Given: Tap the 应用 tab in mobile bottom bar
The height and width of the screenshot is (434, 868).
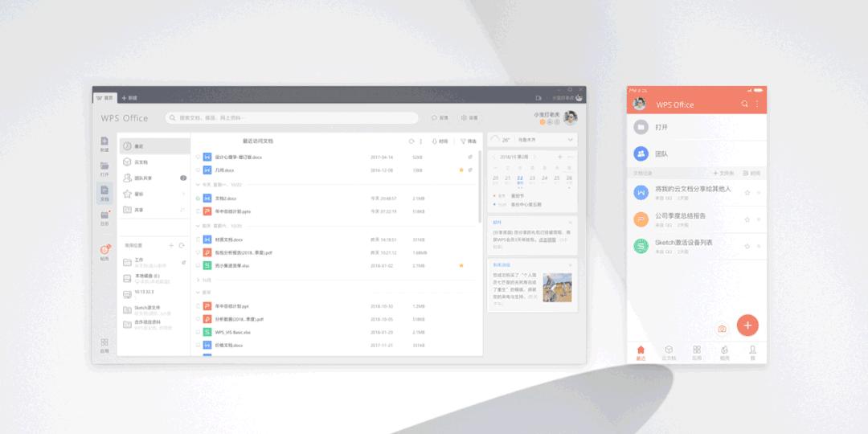Looking at the screenshot, I should pyautogui.click(x=697, y=353).
